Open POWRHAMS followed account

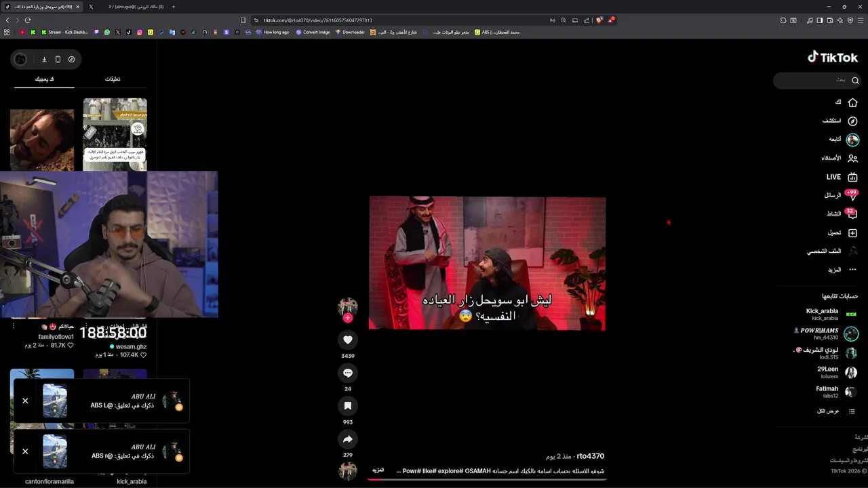[x=825, y=333]
